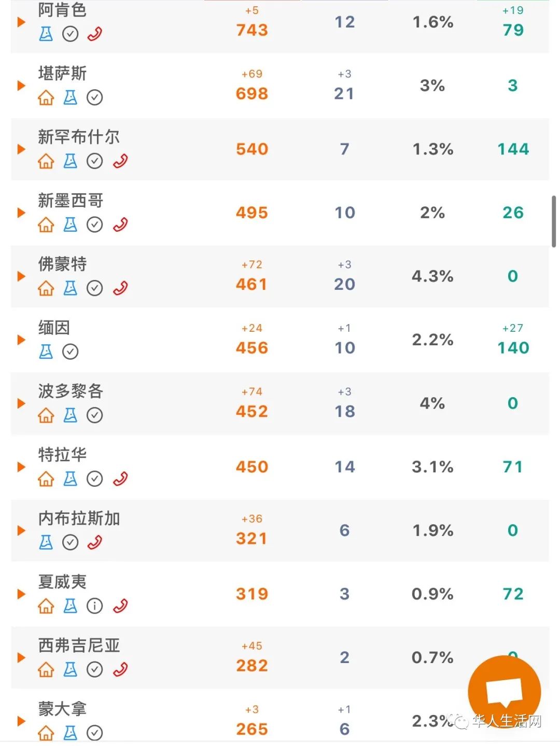Click the red phone icon under 内布拉斯加

pos(95,542)
